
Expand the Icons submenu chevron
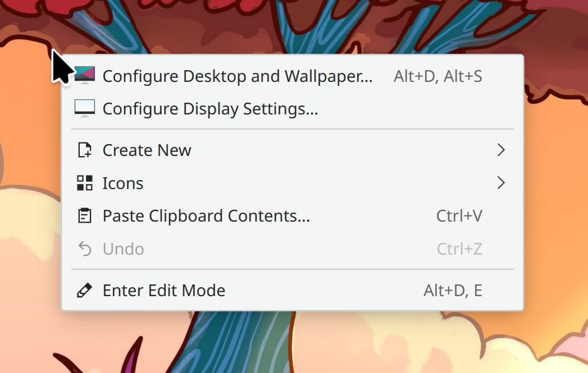501,183
